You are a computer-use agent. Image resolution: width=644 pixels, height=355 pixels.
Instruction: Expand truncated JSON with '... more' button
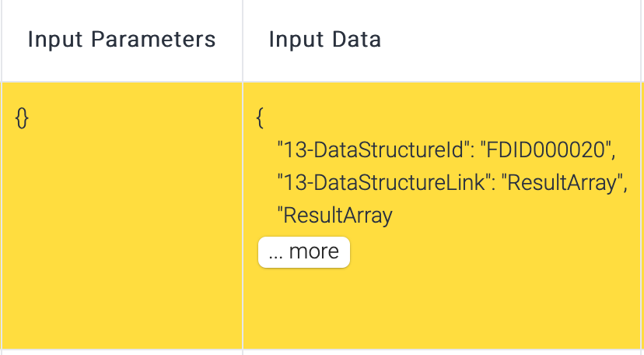pos(304,252)
